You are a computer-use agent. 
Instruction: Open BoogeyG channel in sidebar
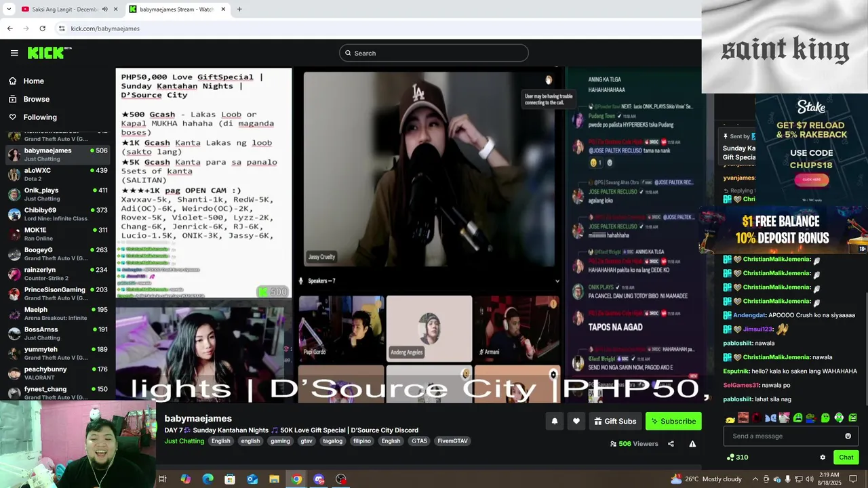[58, 253]
